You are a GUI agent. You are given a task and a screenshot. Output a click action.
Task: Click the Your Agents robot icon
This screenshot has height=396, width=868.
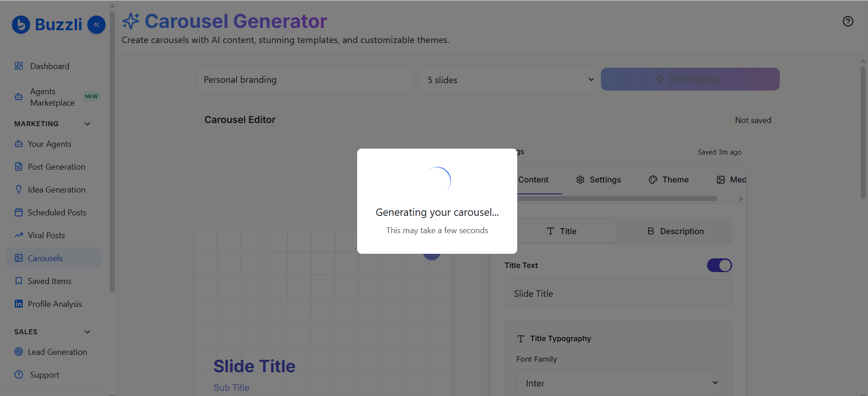(x=19, y=144)
